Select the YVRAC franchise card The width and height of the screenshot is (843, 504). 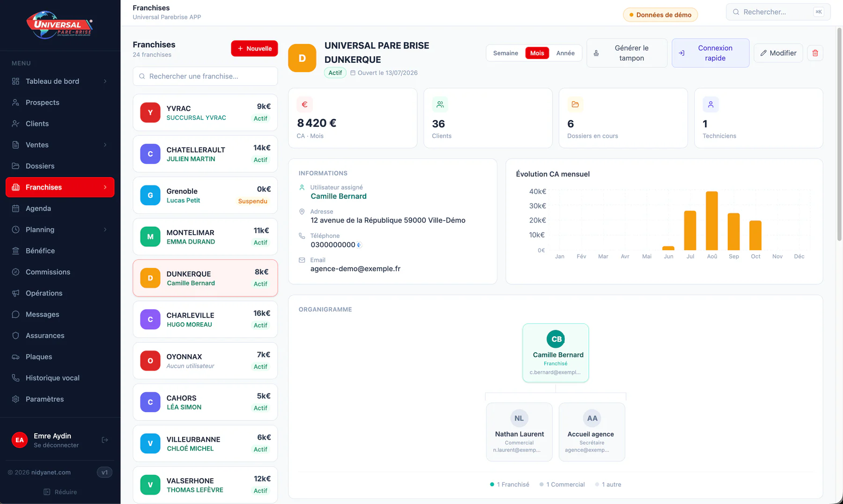(205, 112)
